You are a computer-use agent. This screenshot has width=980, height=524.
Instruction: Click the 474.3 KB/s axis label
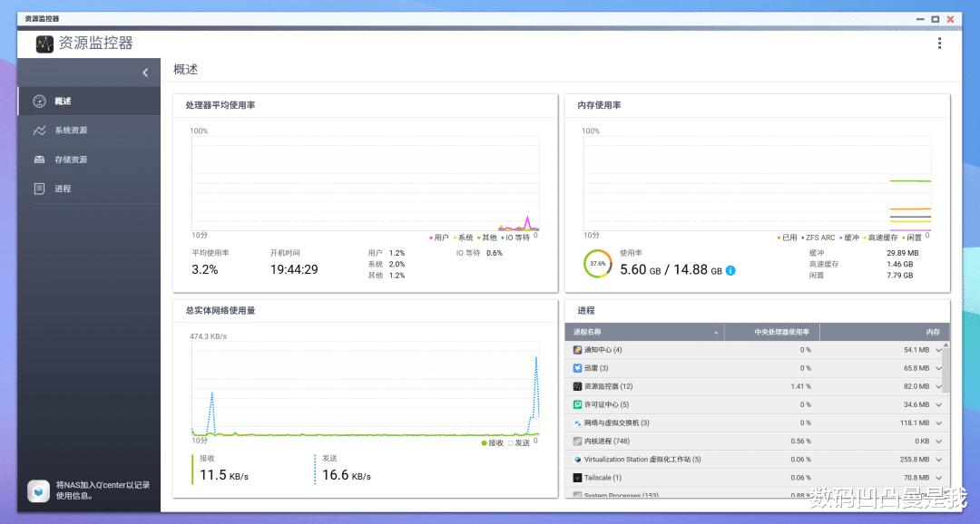[208, 336]
